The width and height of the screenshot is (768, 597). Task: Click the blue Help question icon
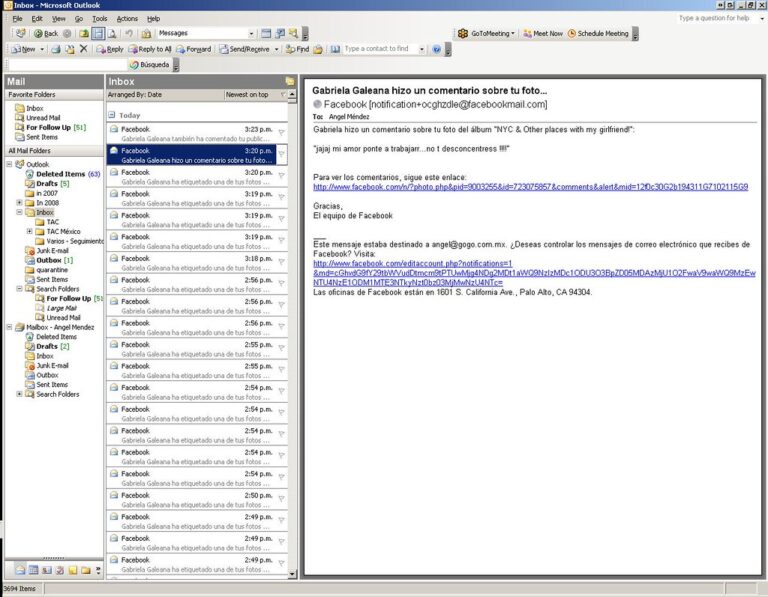436,49
